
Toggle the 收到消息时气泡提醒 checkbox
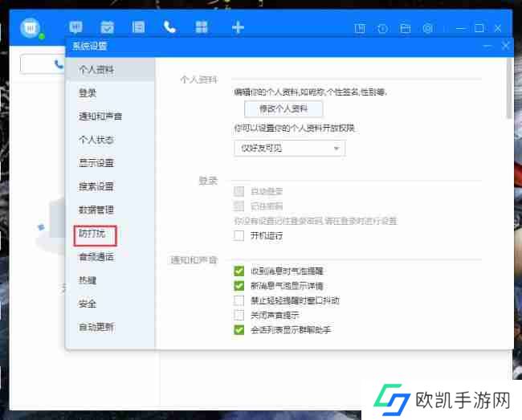239,271
